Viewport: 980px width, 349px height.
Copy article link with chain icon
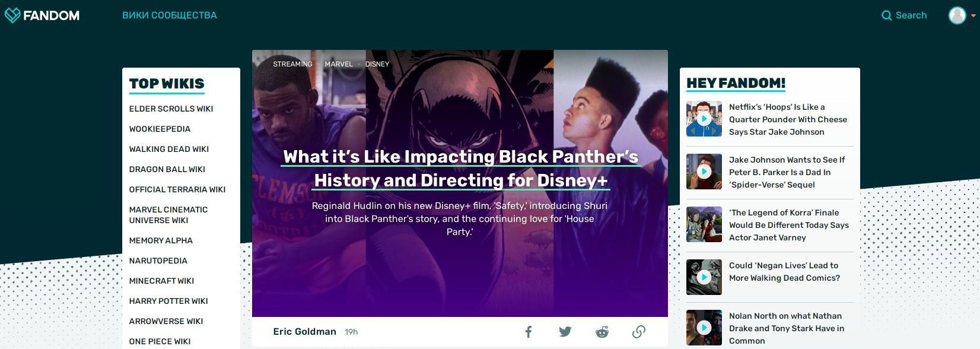[x=639, y=332]
